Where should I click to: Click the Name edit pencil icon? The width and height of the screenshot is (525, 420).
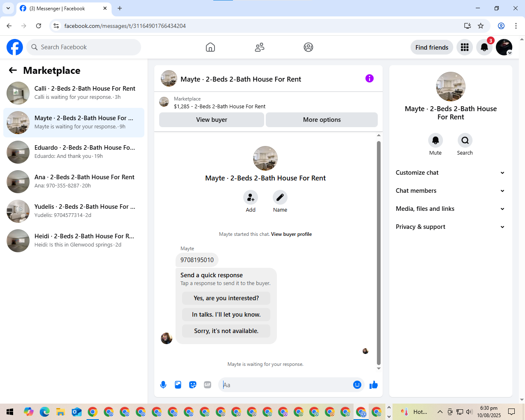280,197
